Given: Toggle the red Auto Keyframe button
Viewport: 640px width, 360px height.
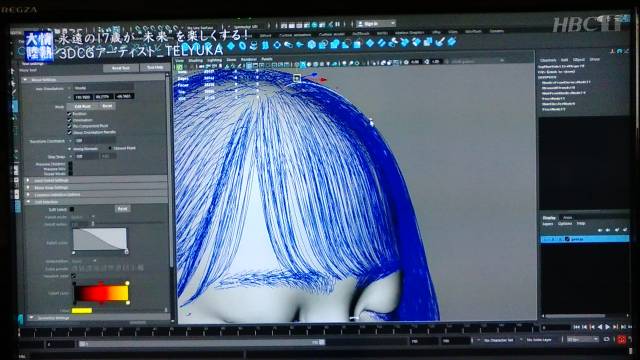Looking at the screenshot, I should pyautogui.click(x=622, y=340).
